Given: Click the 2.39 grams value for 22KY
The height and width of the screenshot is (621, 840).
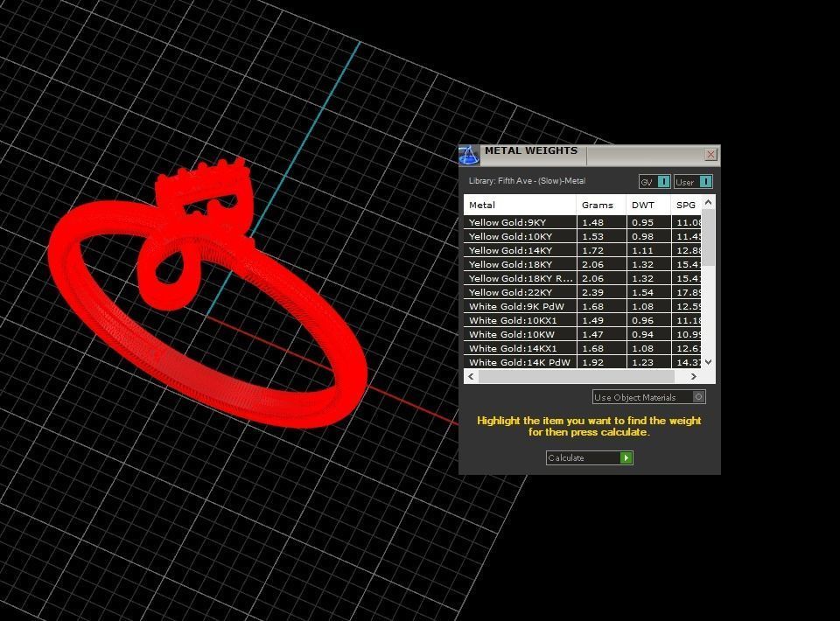Looking at the screenshot, I should pyautogui.click(x=593, y=292).
